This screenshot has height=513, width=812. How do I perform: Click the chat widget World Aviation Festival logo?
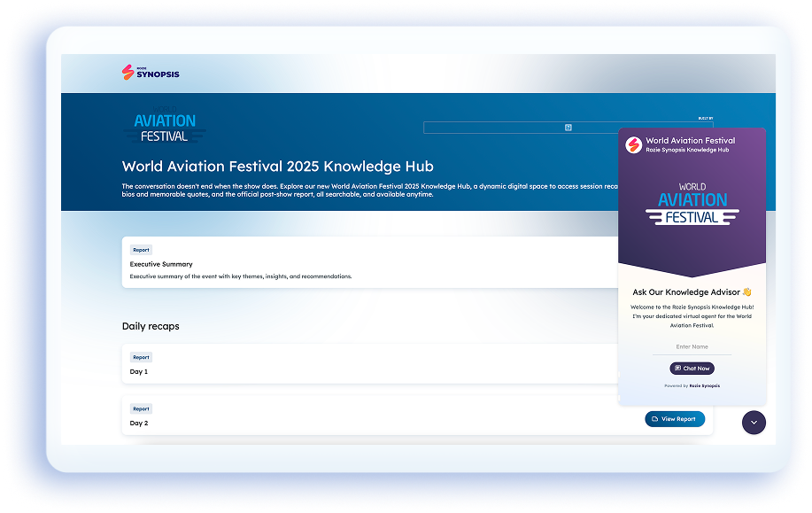coord(692,204)
